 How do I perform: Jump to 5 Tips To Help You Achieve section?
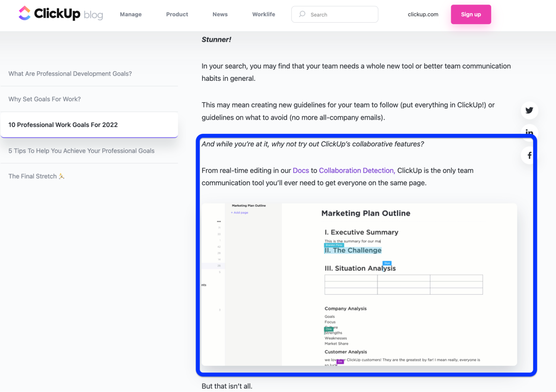click(x=81, y=151)
